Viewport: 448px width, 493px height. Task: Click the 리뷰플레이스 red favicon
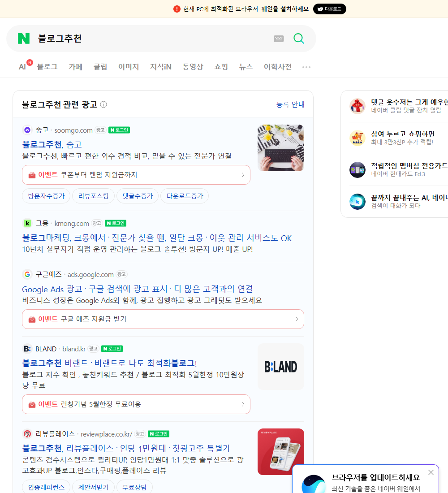27,434
